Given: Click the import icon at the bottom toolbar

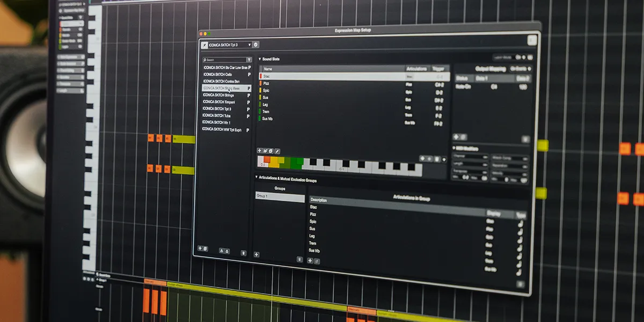Looking at the screenshot, I should tap(222, 251).
